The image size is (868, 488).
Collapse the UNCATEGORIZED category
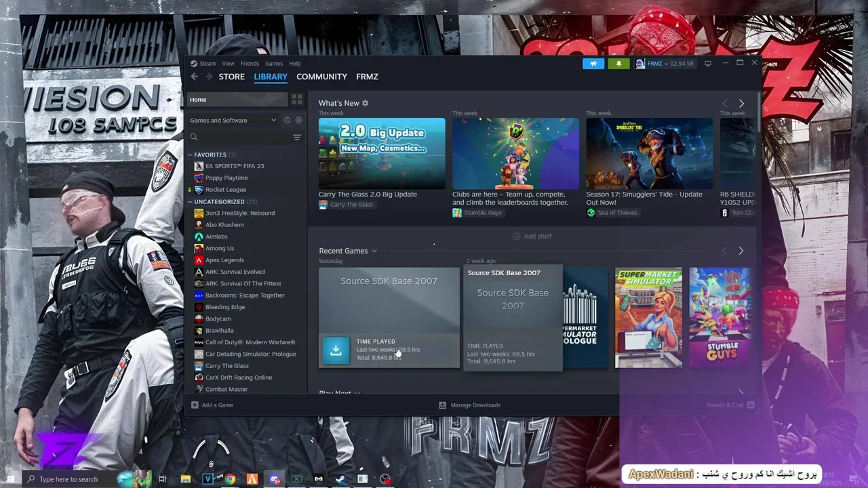pyautogui.click(x=191, y=201)
